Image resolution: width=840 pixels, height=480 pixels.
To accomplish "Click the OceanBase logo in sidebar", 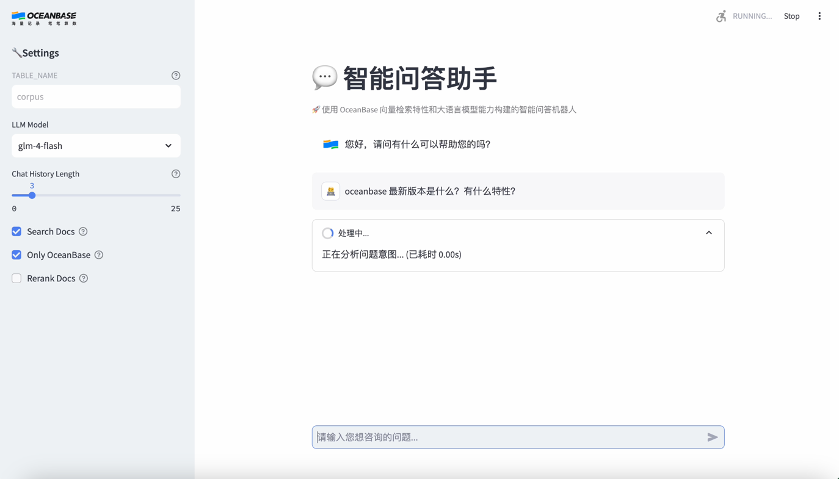I will coord(44,18).
